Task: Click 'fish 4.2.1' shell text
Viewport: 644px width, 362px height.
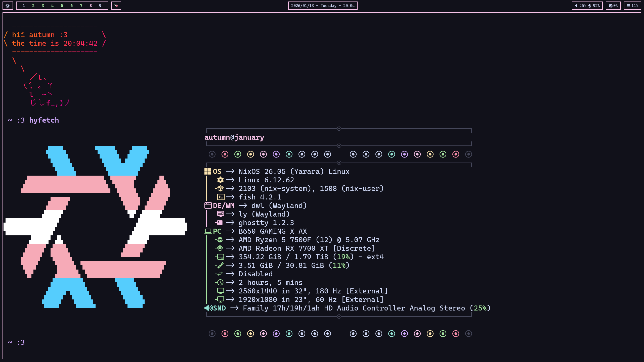Action: coord(260,197)
